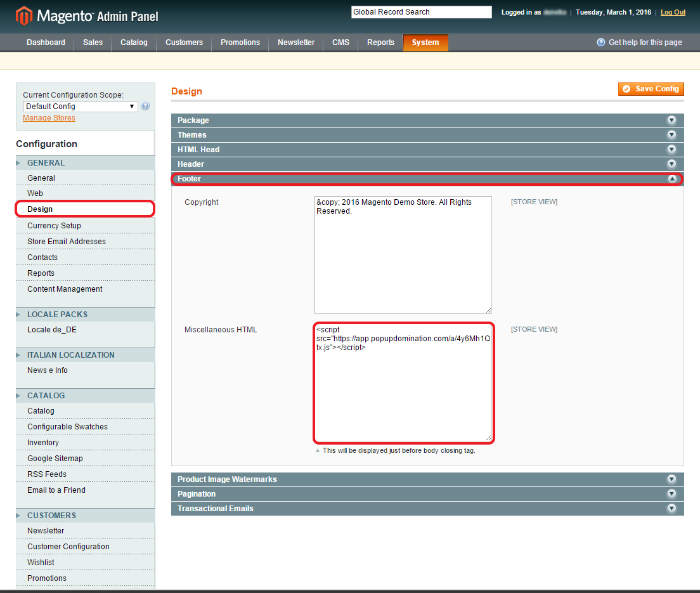
Task: Open the CMS menu
Action: click(x=340, y=42)
